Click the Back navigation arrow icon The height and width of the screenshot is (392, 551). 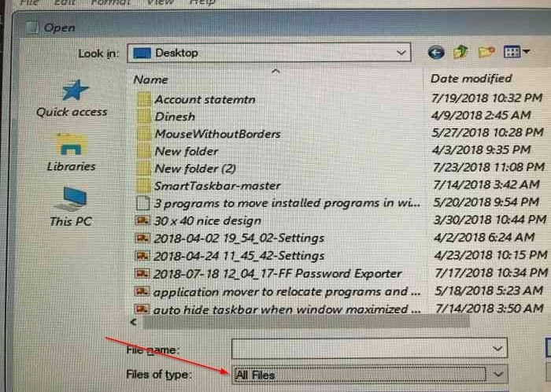click(x=436, y=53)
